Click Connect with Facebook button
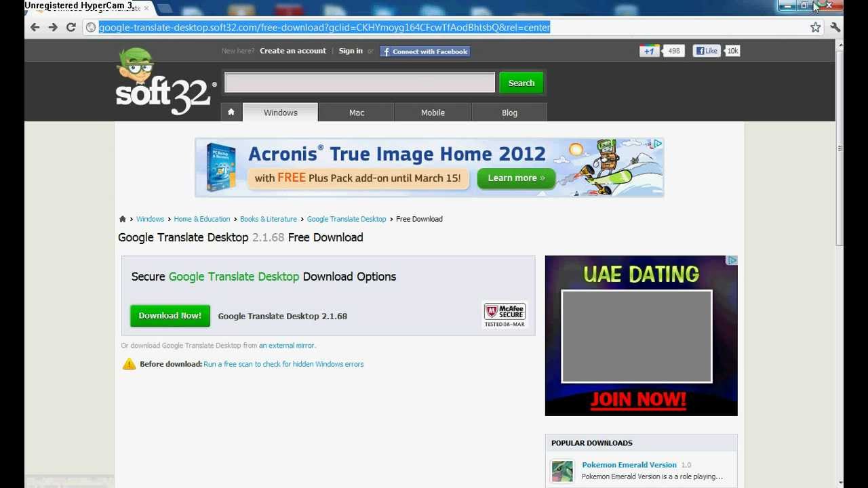 [x=425, y=52]
